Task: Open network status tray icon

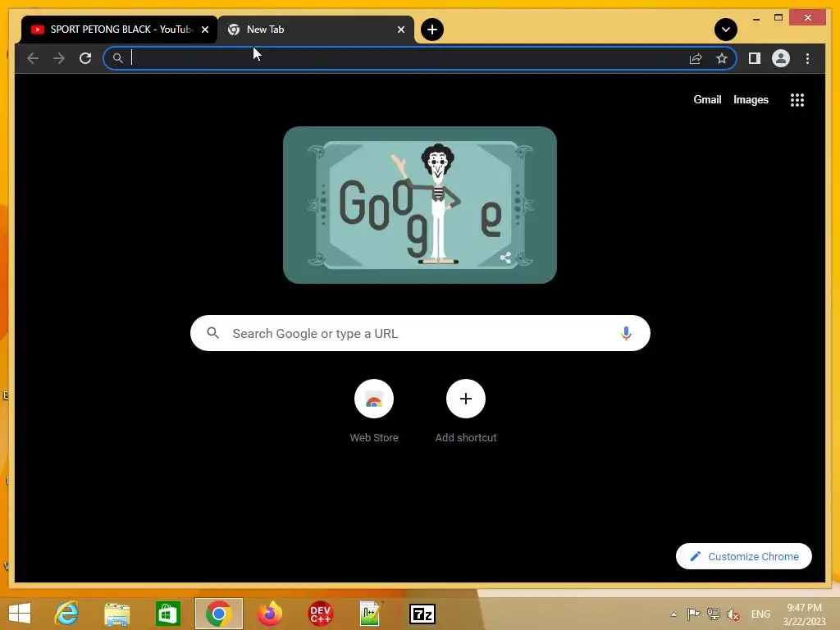Action: pyautogui.click(x=713, y=614)
